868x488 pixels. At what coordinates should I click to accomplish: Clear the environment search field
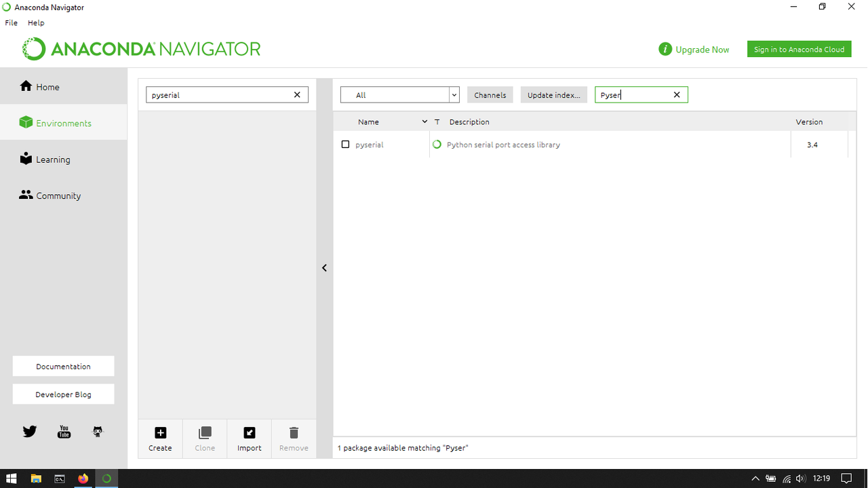click(x=297, y=95)
